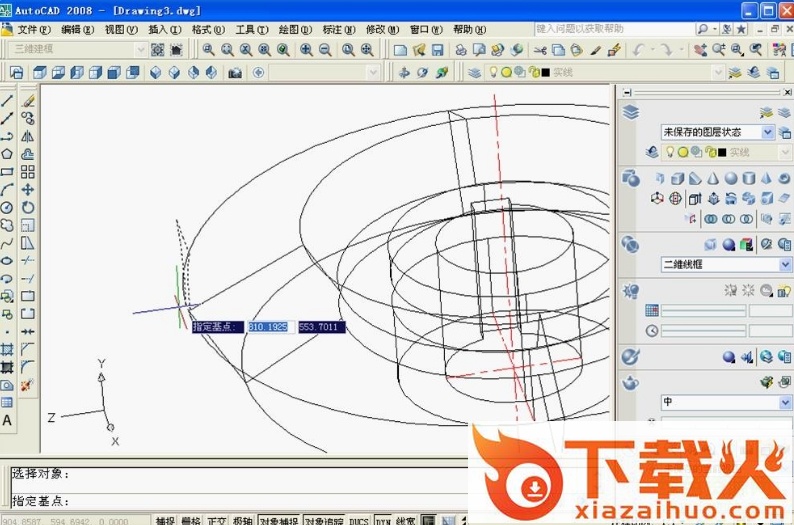
Task: Expand the dashboard layer 实线 dropdown
Action: (x=785, y=152)
